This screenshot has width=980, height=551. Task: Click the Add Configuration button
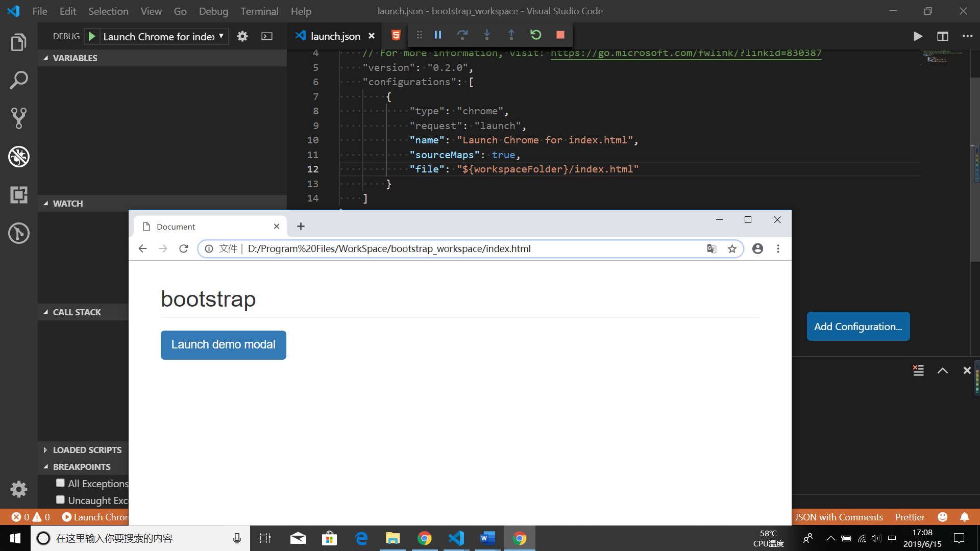click(857, 327)
